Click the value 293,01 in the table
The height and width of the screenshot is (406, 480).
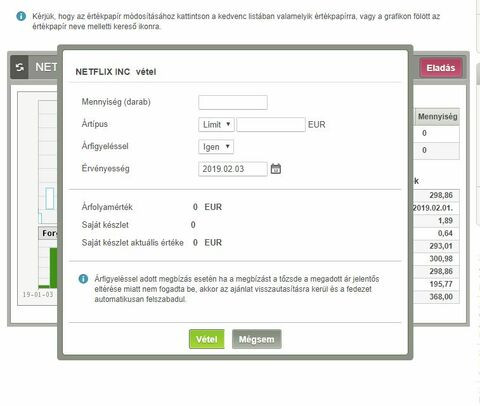pyautogui.click(x=441, y=246)
